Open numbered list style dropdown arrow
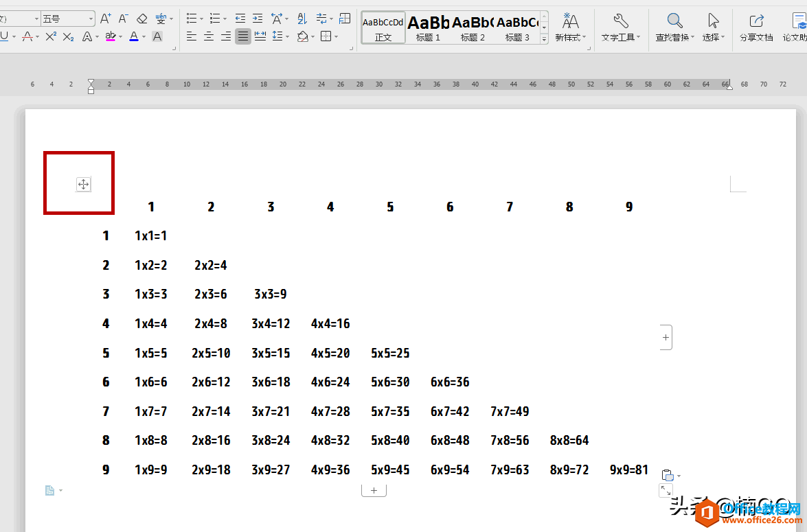Image resolution: width=807 pixels, height=532 pixels. [x=225, y=19]
